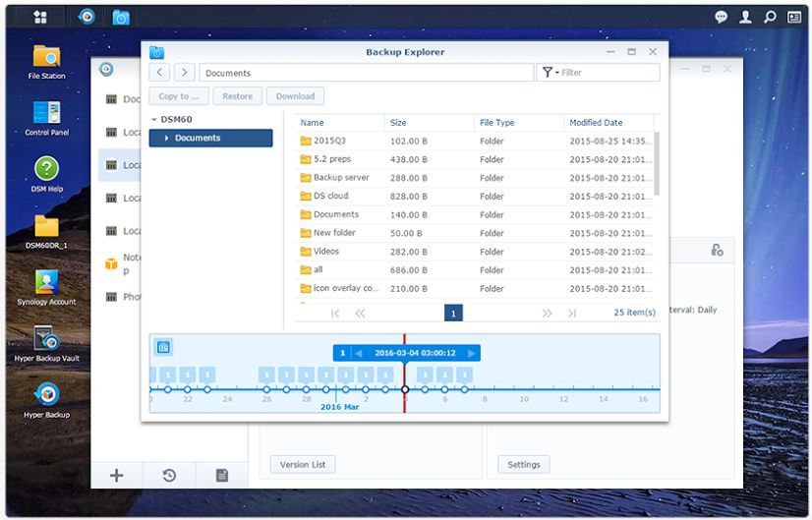
Task: Open Settings in Hyper Backup window
Action: [x=524, y=465]
